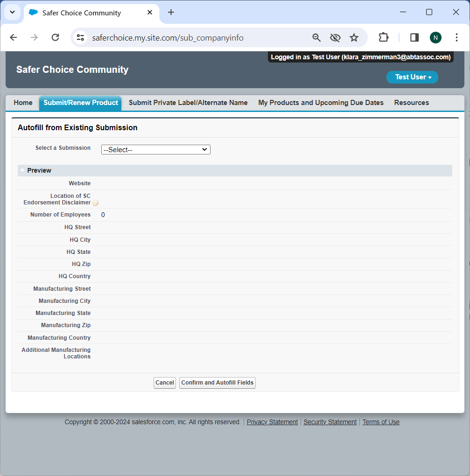470x476 pixels.
Task: Click the Logged in as Test User banner
Action: pyautogui.click(x=360, y=57)
